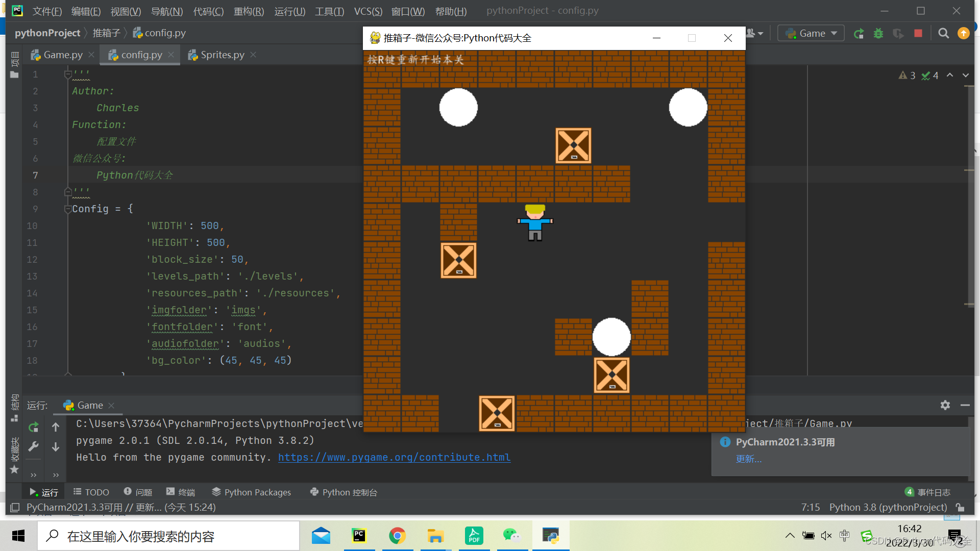This screenshot has width=980, height=551.
Task: Open the VCS menu
Action: [368, 11]
